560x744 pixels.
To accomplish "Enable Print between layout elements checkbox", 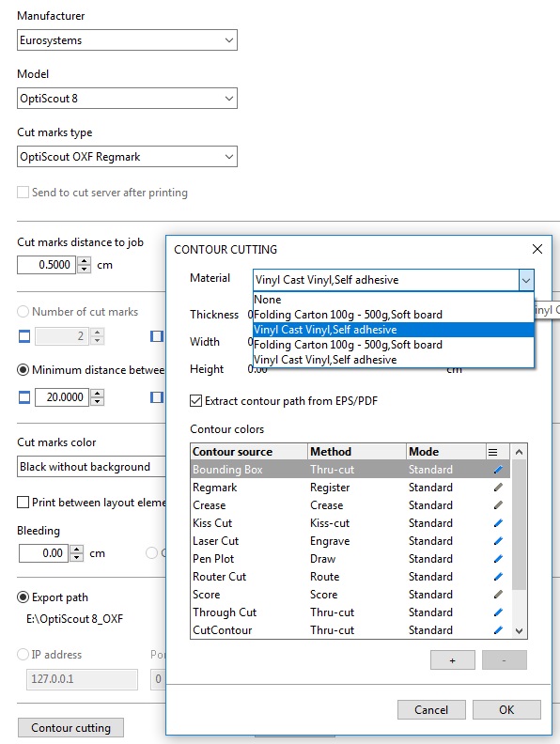I will coord(23,502).
